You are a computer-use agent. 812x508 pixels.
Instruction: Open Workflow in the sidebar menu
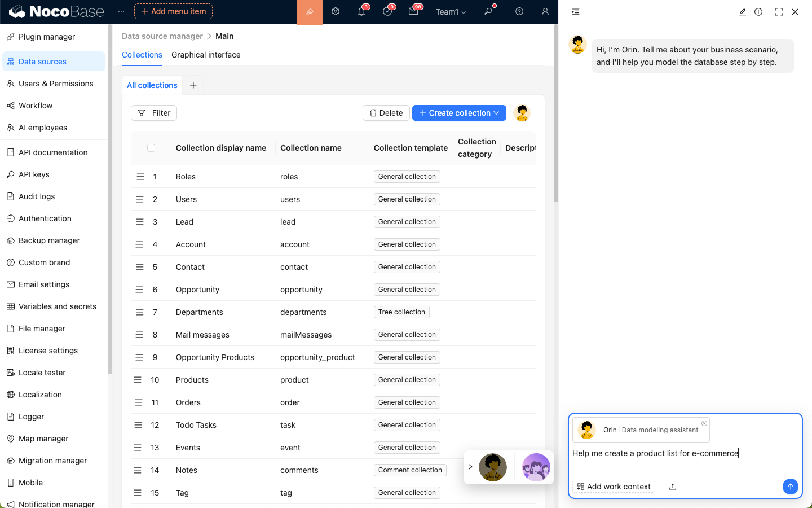coord(36,106)
